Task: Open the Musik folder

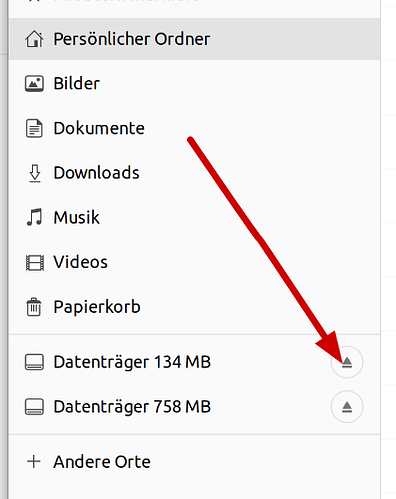Action: pyautogui.click(x=195, y=217)
